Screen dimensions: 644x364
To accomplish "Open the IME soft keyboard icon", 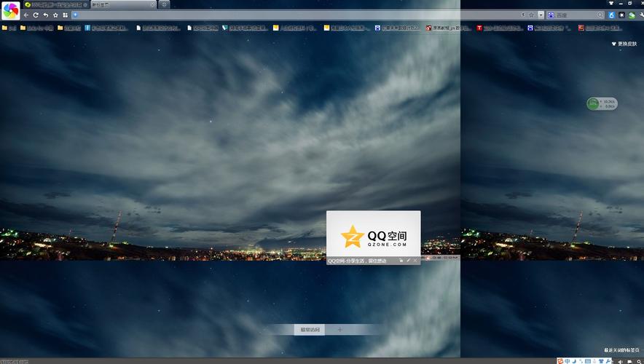I will tap(588, 361).
